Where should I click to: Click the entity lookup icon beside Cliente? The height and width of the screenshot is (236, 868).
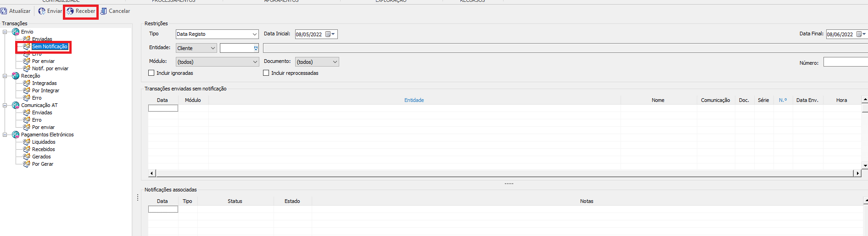[x=256, y=48]
